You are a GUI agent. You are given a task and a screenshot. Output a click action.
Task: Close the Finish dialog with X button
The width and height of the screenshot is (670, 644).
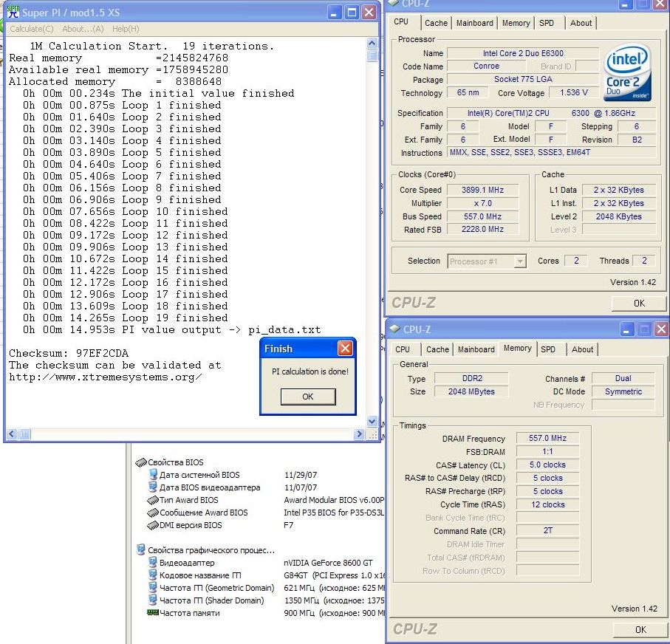(x=345, y=349)
